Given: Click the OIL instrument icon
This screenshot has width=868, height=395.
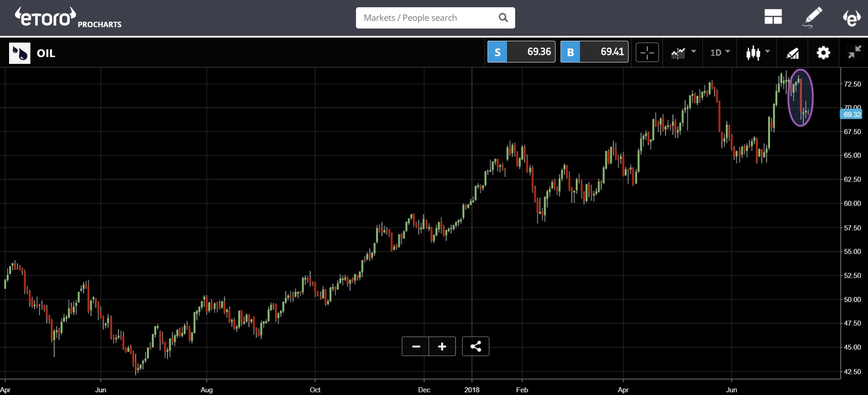Looking at the screenshot, I should 20,53.
